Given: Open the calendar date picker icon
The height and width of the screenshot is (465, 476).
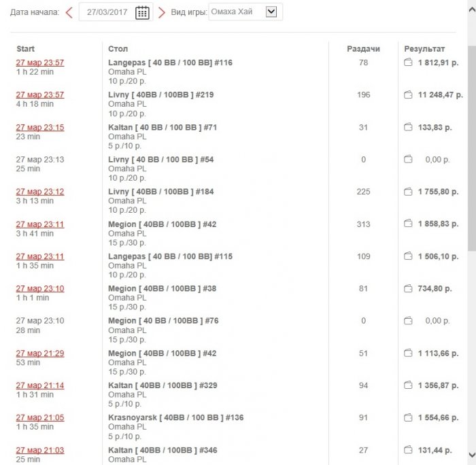Looking at the screenshot, I should (142, 12).
